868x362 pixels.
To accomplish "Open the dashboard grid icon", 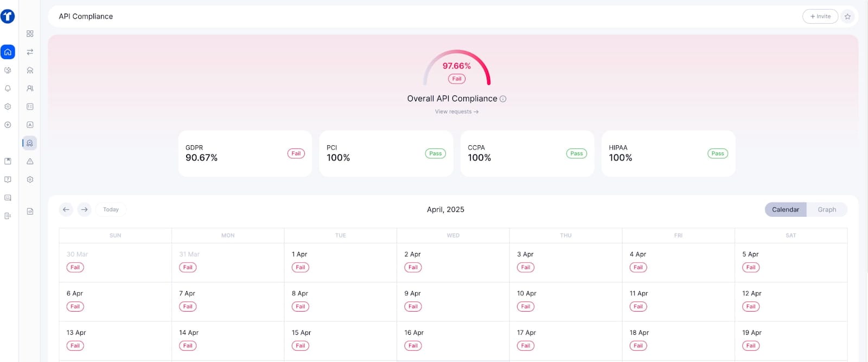I will coord(30,34).
